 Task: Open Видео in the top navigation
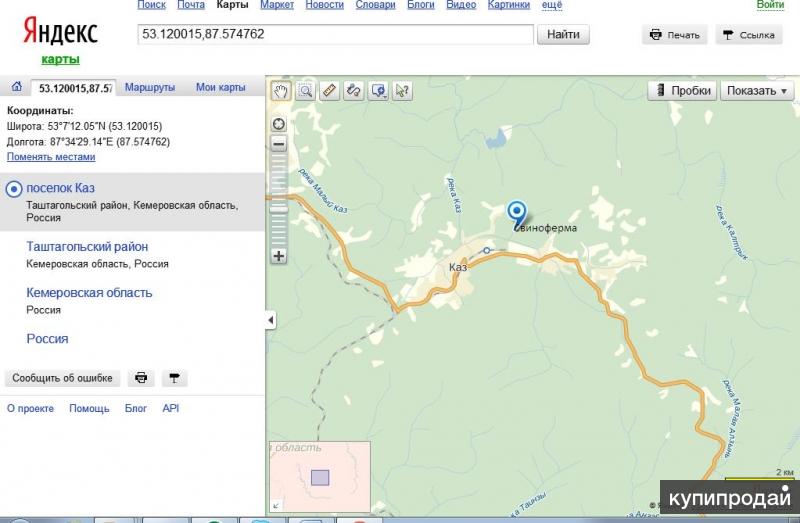pos(461,5)
